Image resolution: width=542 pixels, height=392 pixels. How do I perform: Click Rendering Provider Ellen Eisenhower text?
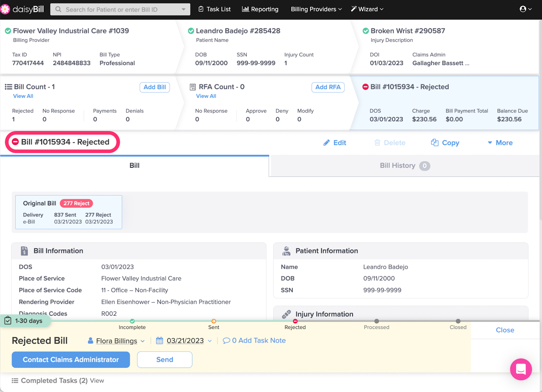(166, 302)
